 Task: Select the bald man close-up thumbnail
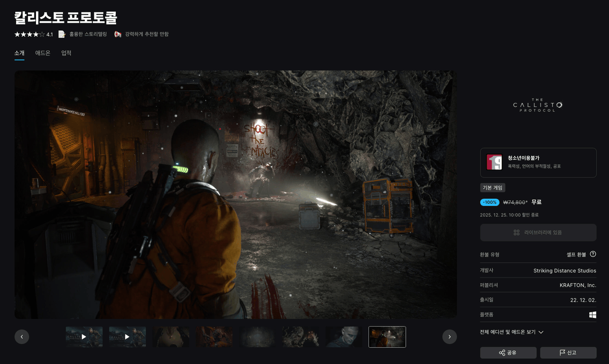point(344,337)
